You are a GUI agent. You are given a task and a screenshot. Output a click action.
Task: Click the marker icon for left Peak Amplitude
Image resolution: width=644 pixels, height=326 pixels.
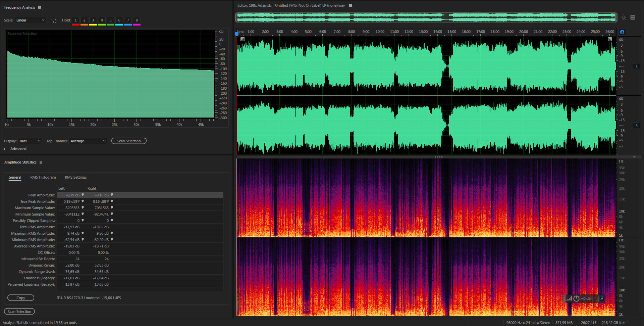[x=83, y=195]
